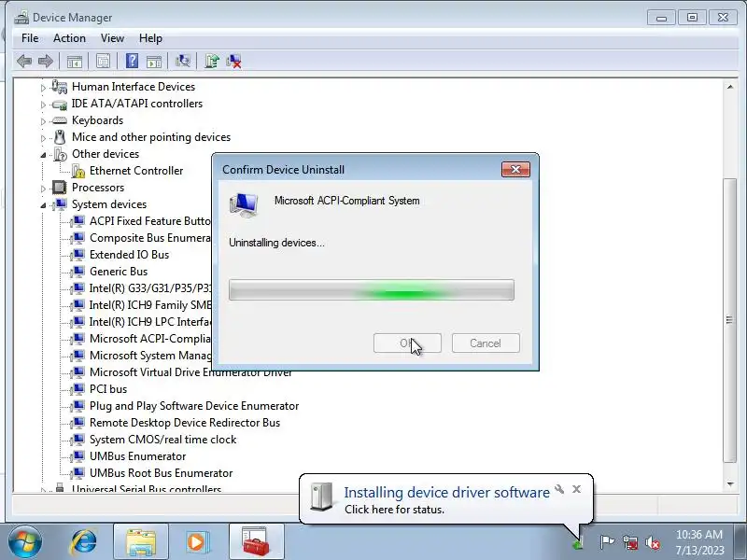
Task: Expand the Human Interface Devices node
Action: [43, 88]
